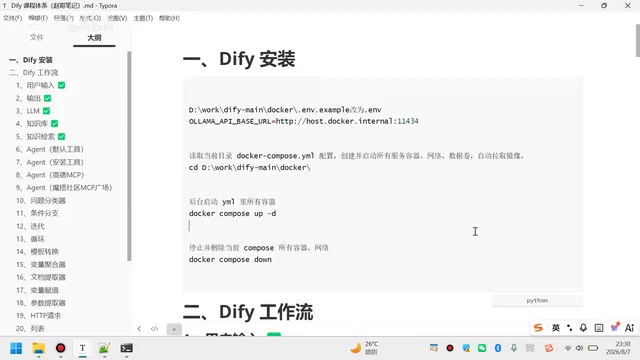640x360 pixels.
Task: Go to outline item 16、文档提取器
Action: tap(41, 277)
